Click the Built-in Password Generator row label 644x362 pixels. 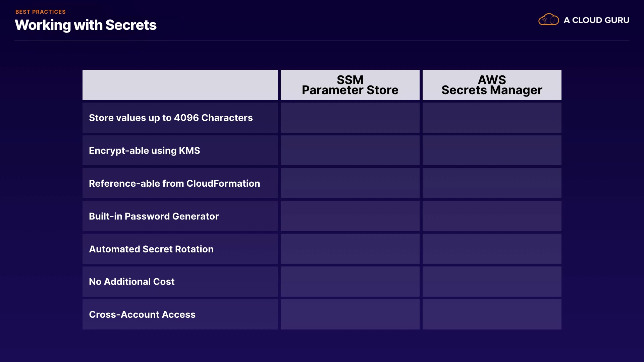(x=154, y=216)
